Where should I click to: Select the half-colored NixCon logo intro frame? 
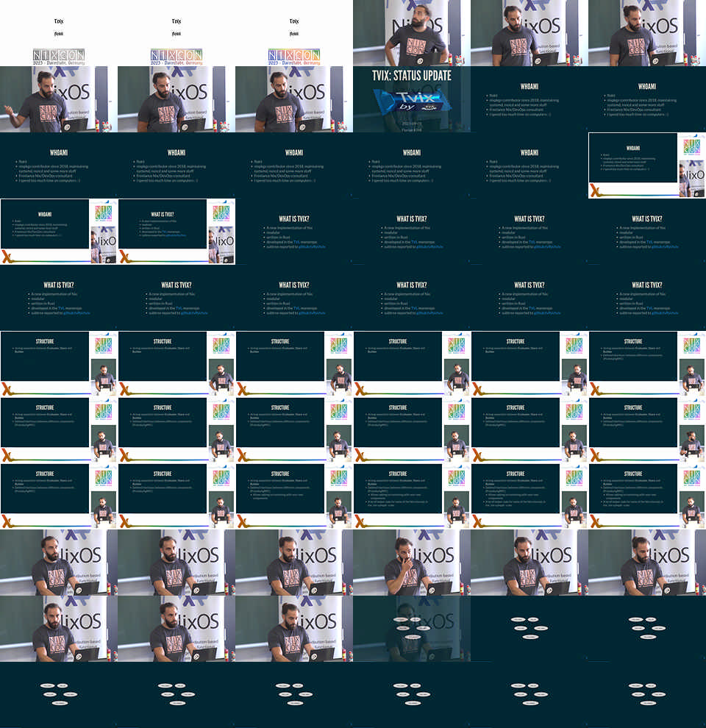(x=176, y=33)
